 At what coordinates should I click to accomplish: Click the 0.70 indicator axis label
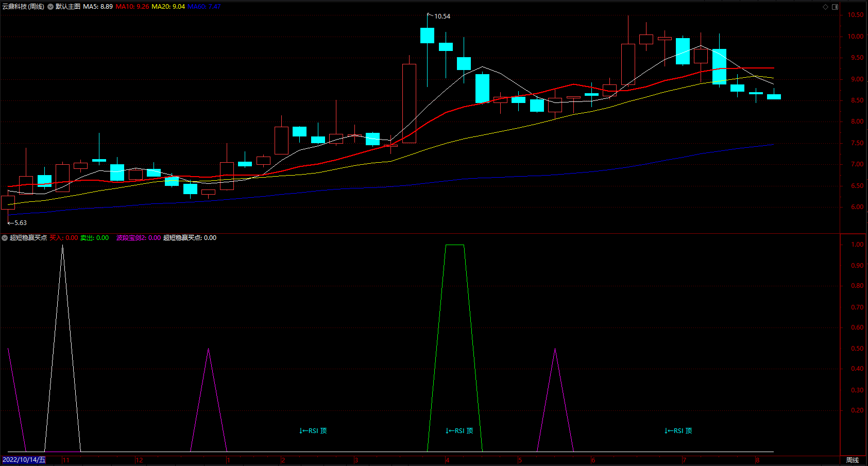click(857, 307)
